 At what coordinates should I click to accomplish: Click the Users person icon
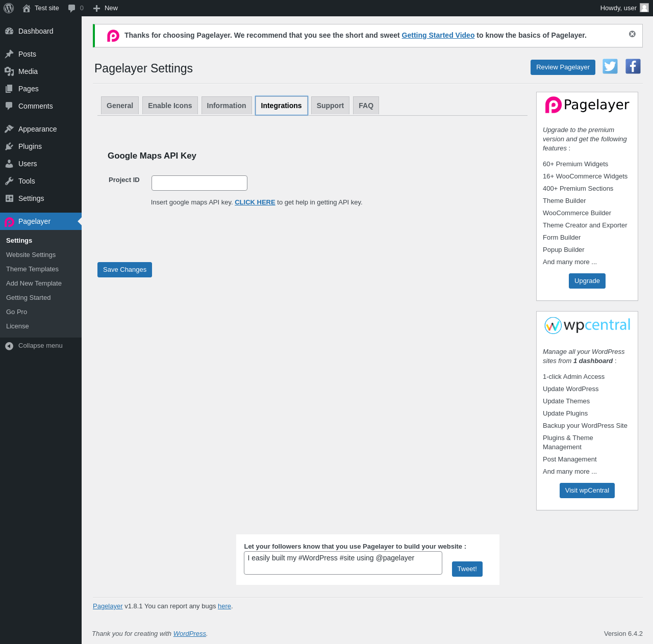point(9,164)
